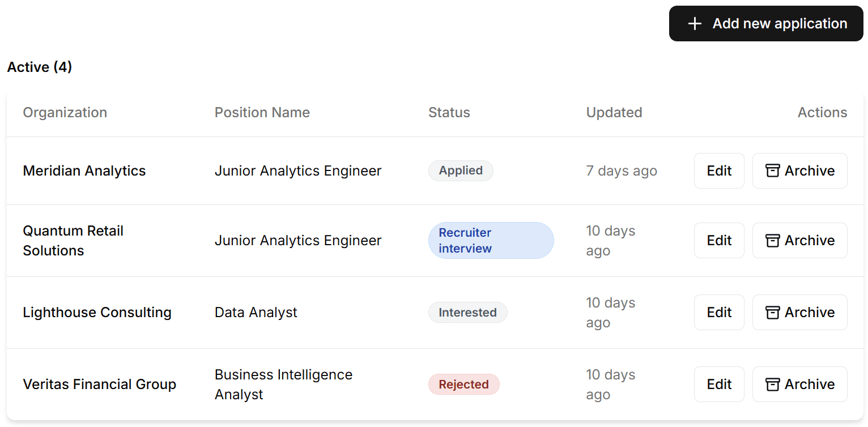Sort by the Organization column
Screen dimensions: 868x427
[65, 112]
